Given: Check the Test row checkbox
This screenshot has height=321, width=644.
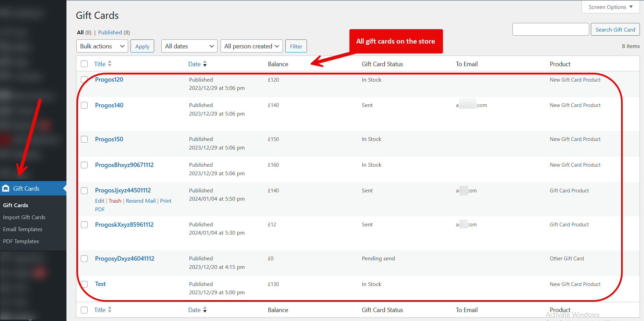Looking at the screenshot, I should 84,284.
